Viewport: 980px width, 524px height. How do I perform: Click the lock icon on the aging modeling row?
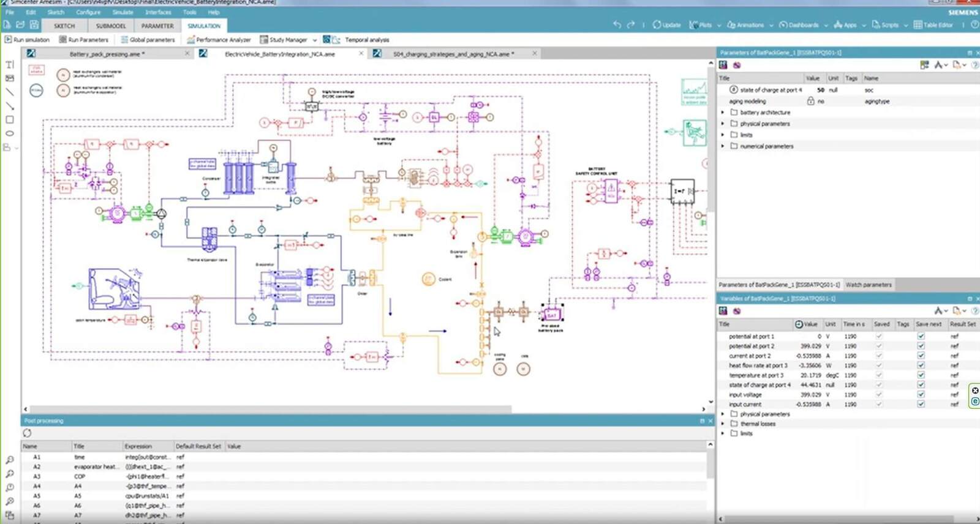click(810, 101)
